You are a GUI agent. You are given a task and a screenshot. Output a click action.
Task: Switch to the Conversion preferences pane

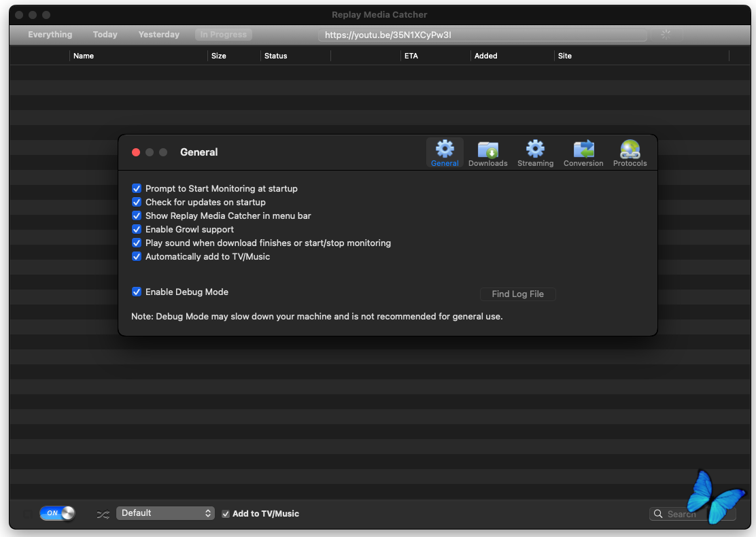(x=583, y=154)
